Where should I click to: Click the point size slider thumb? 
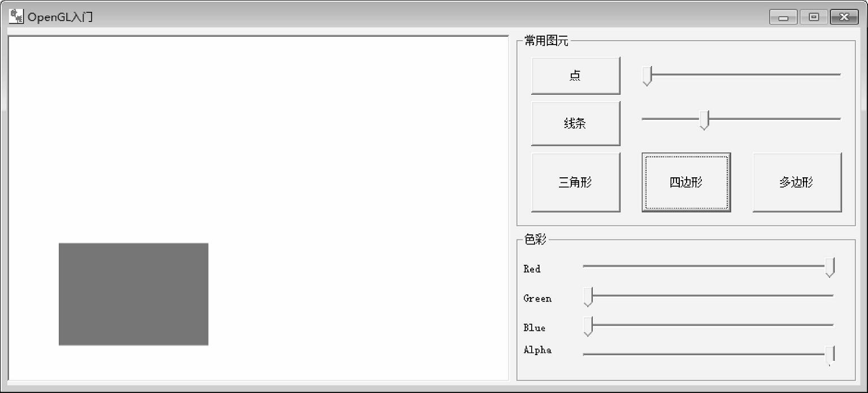click(x=647, y=76)
